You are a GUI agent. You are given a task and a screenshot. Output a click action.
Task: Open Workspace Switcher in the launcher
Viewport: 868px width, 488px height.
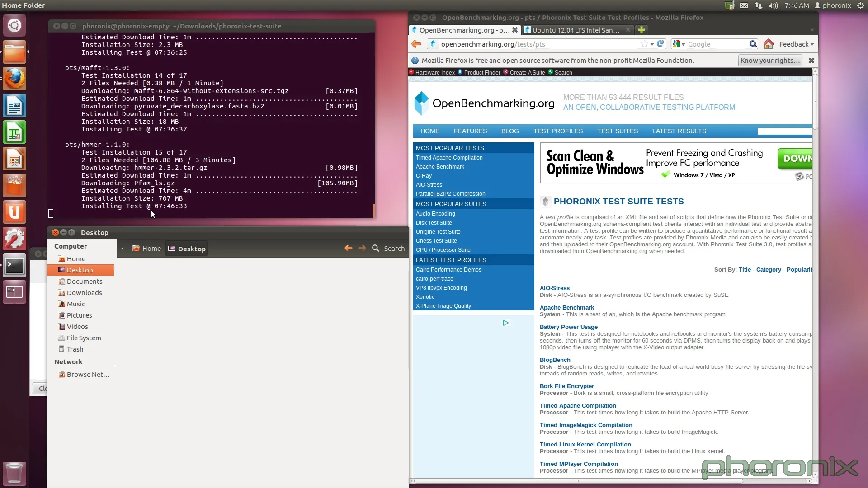coord(14,292)
